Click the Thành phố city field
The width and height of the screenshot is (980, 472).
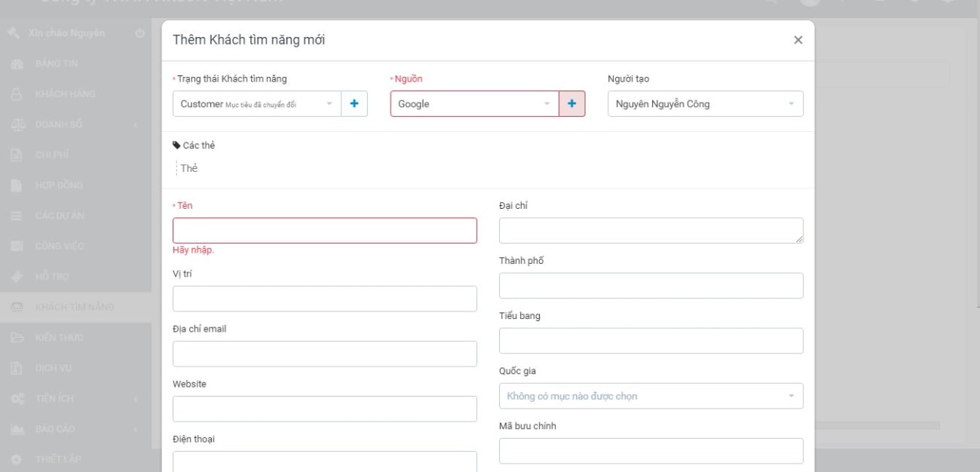pos(651,286)
